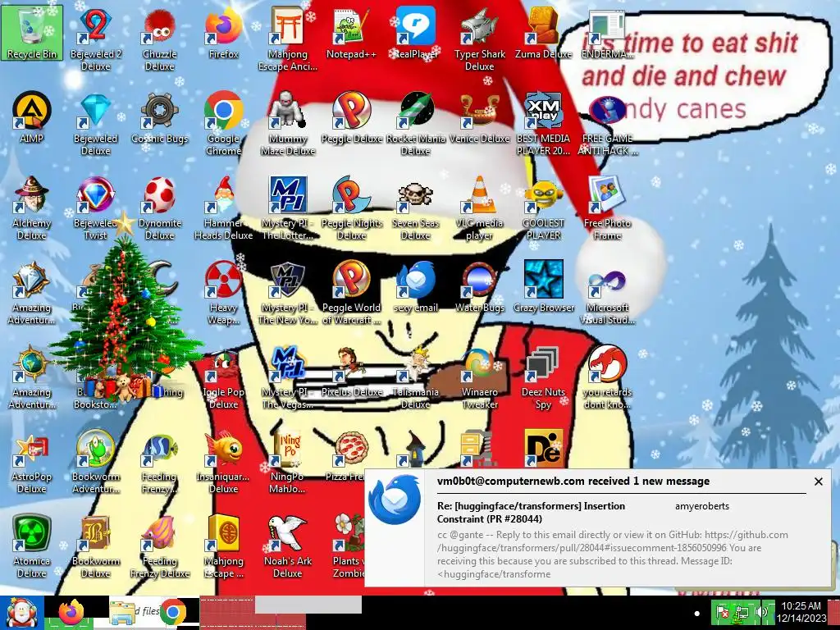Open Seven Seas Deluxe shortcut

(x=416, y=209)
